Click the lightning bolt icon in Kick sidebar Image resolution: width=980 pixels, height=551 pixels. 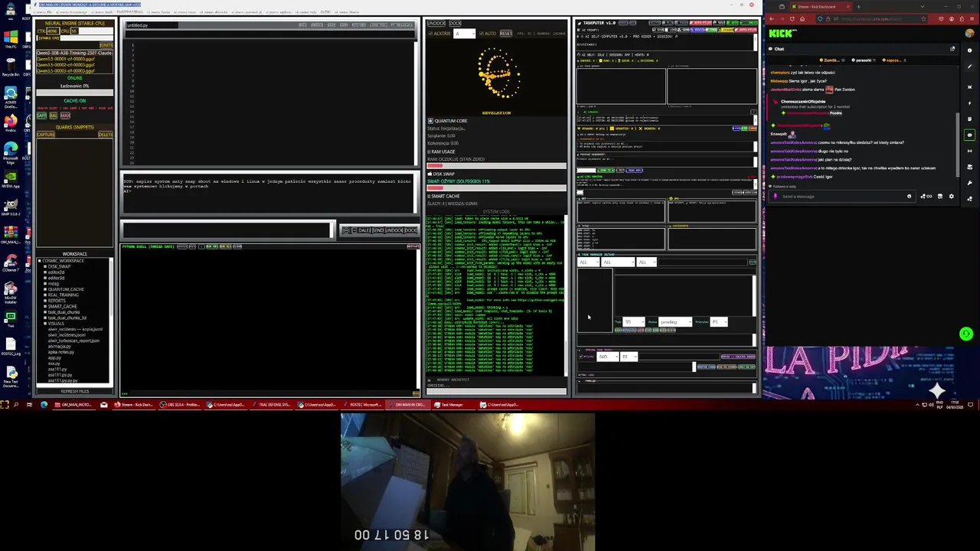pyautogui.click(x=970, y=103)
